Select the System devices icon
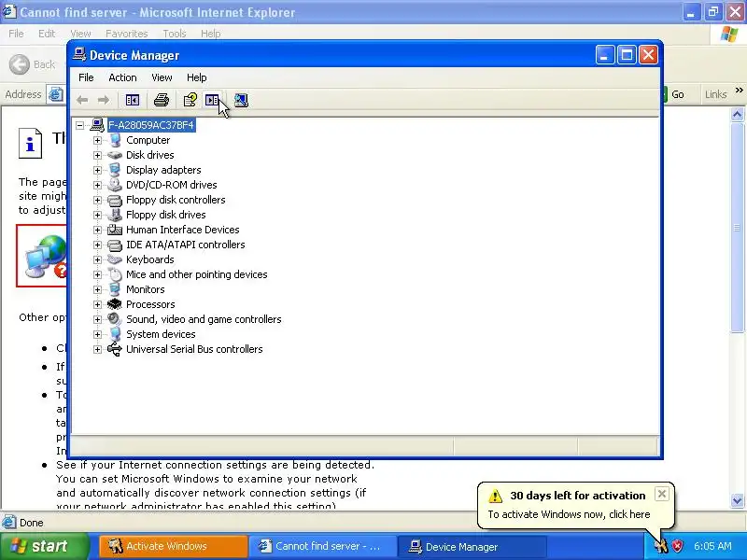Viewport: 747px width, 560px height. (x=115, y=334)
